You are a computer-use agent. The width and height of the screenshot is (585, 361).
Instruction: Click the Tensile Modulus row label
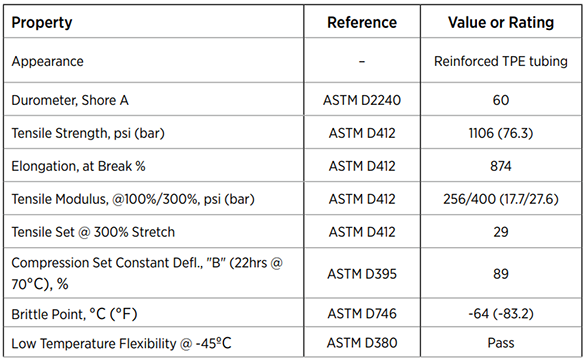(x=133, y=199)
